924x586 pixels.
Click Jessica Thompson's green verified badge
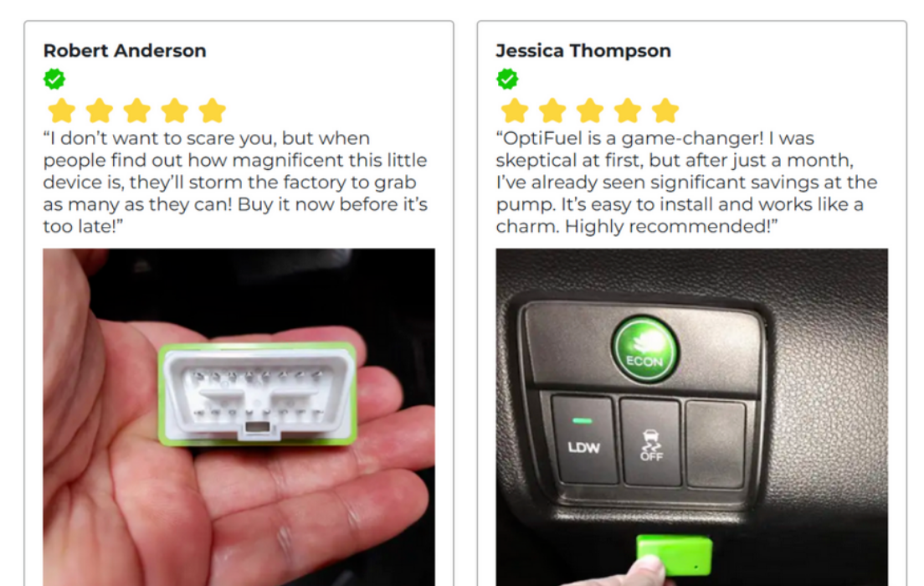click(507, 79)
